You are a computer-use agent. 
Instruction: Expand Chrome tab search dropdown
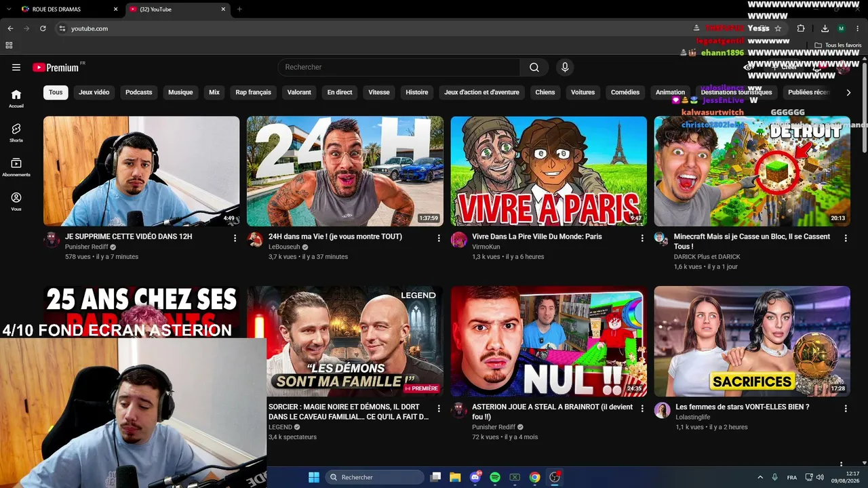[9, 9]
